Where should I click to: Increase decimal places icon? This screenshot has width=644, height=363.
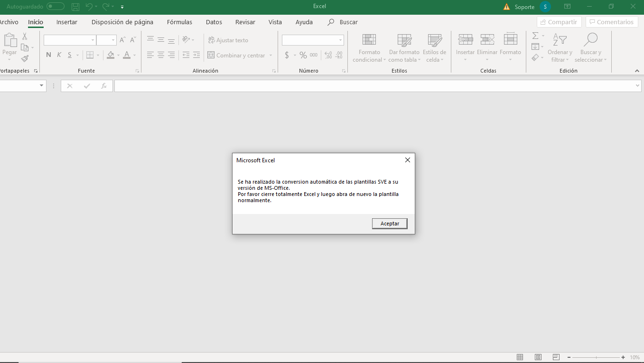[x=328, y=55]
